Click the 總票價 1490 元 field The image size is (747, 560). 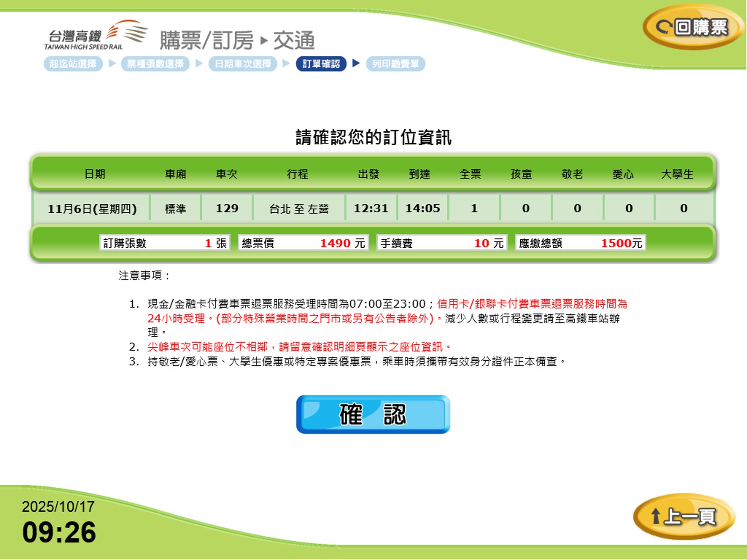pos(303,243)
